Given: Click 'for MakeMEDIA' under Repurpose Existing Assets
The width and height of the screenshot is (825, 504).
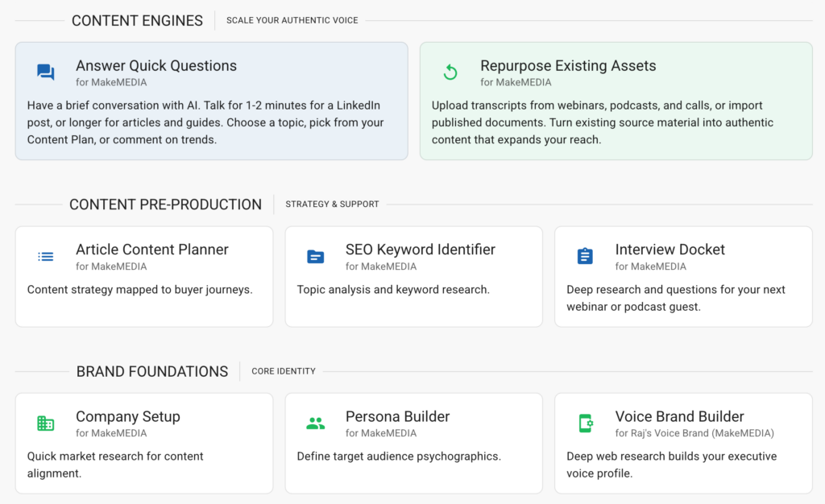Looking at the screenshot, I should coord(516,82).
